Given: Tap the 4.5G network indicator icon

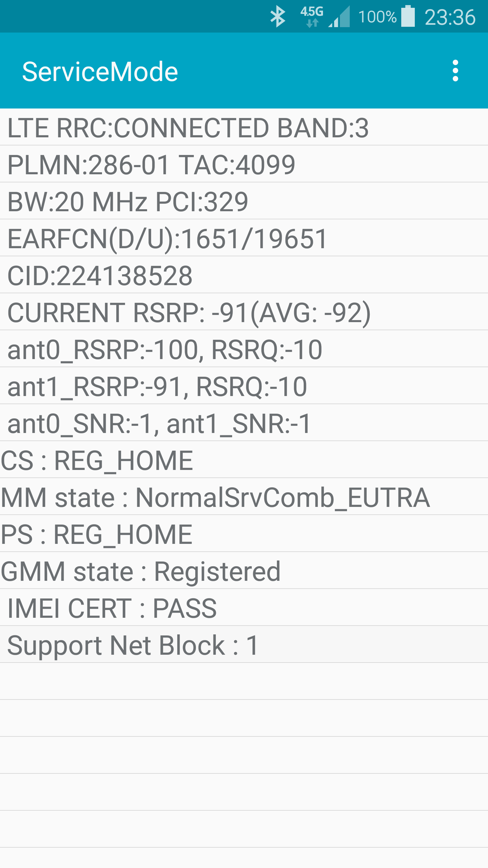Looking at the screenshot, I should point(312,17).
